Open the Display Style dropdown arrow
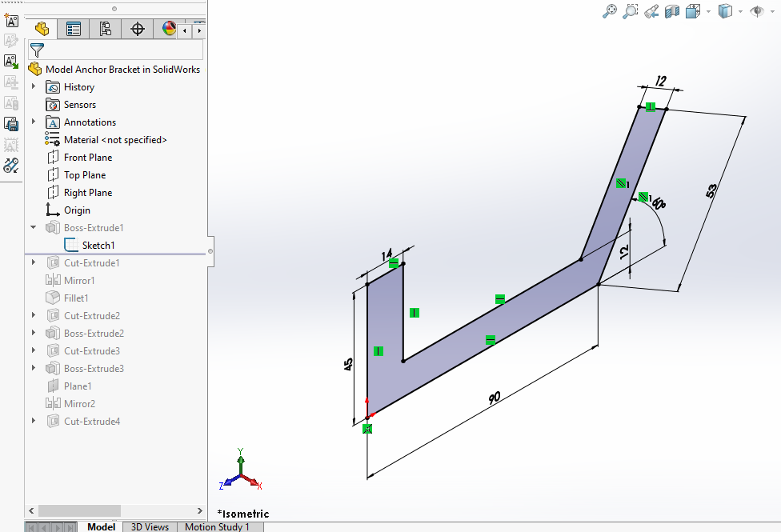This screenshot has width=781, height=532. [740, 11]
